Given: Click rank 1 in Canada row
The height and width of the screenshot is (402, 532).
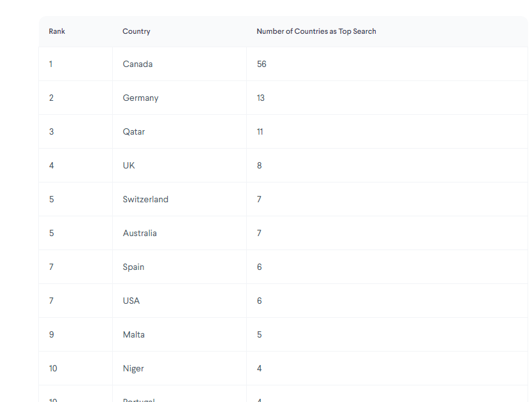Looking at the screenshot, I should pos(50,64).
